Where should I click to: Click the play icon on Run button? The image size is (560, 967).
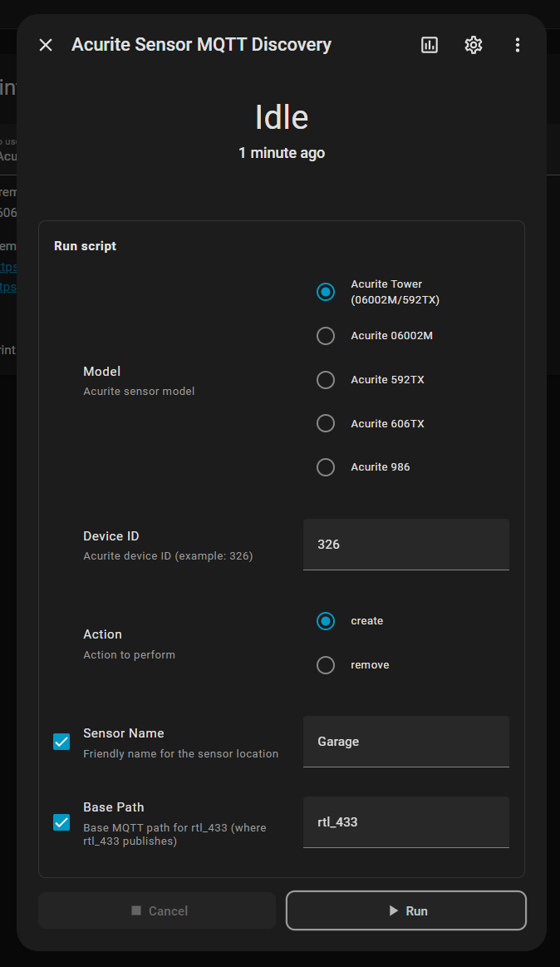coord(394,911)
